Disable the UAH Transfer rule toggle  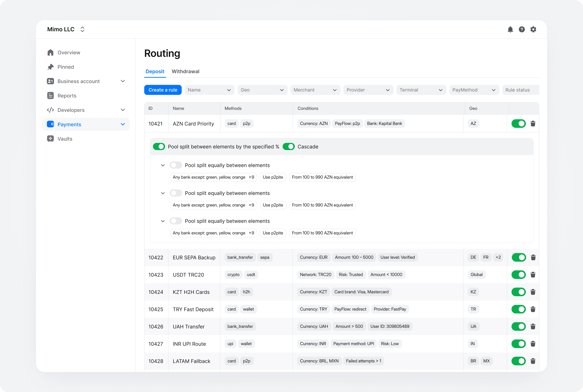click(x=519, y=327)
